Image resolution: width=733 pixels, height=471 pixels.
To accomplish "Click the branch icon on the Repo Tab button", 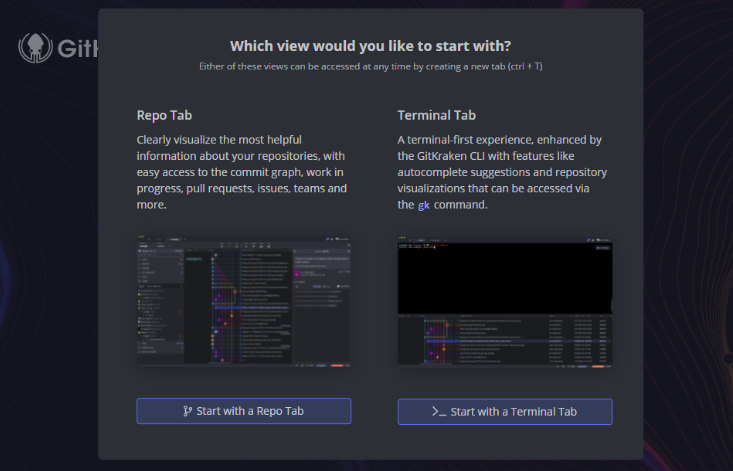I will click(x=187, y=411).
